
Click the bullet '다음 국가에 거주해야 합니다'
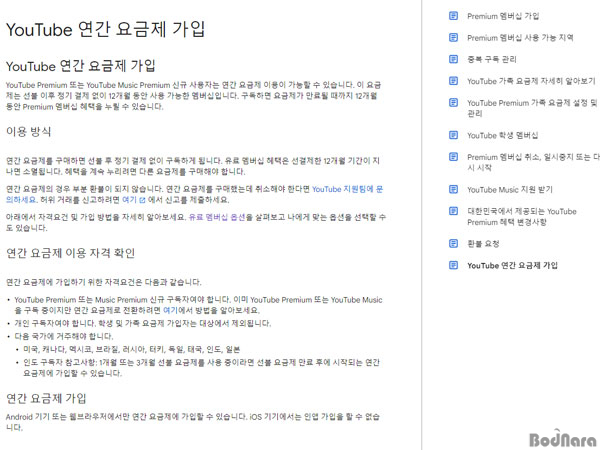click(64, 336)
